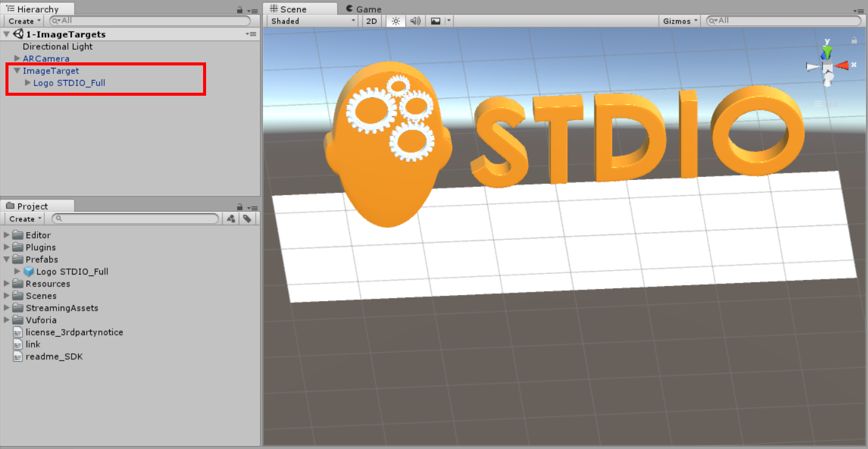The image size is (868, 449).
Task: Select the Editor folder icon
Action: tap(18, 235)
